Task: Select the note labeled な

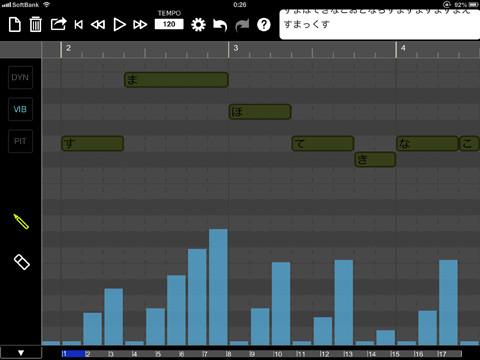Action: tap(427, 144)
